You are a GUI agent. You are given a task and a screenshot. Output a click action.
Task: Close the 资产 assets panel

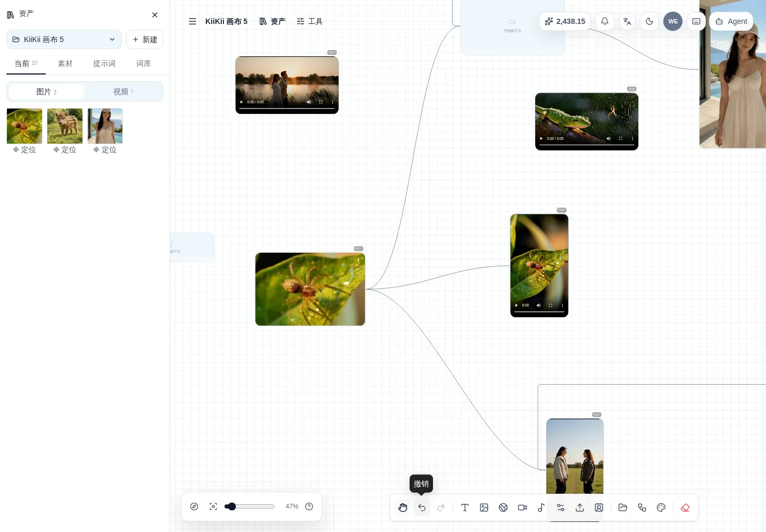(x=155, y=15)
